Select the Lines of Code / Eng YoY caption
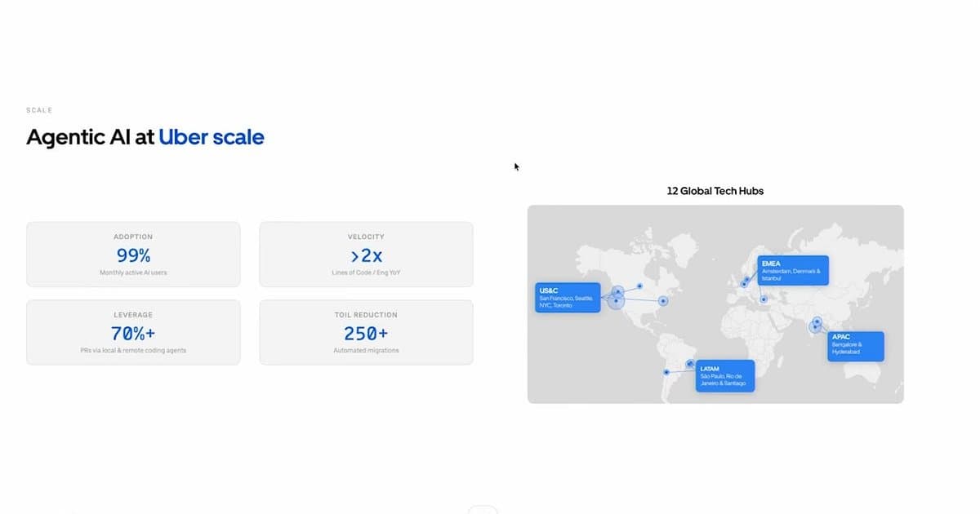The height and width of the screenshot is (514, 980). (366, 273)
